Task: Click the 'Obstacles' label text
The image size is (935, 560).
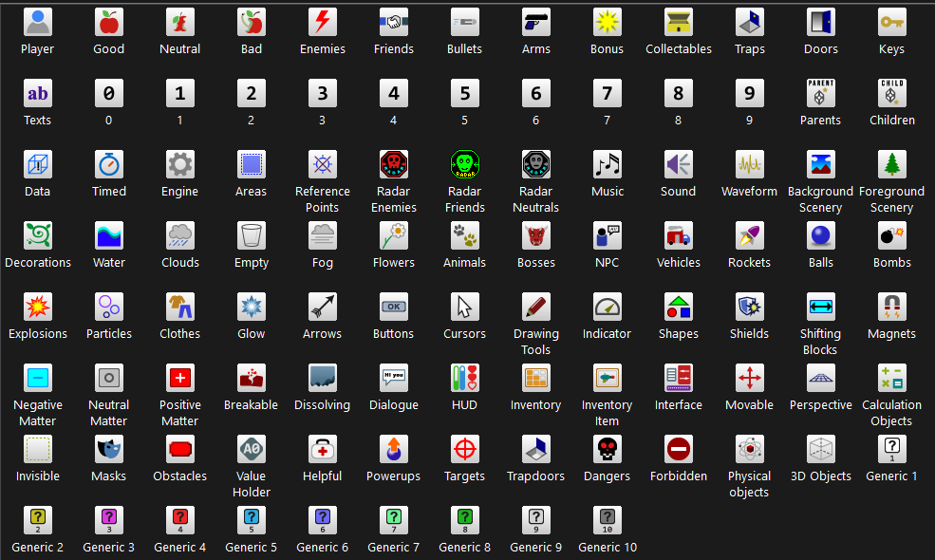Action: pyautogui.click(x=180, y=476)
